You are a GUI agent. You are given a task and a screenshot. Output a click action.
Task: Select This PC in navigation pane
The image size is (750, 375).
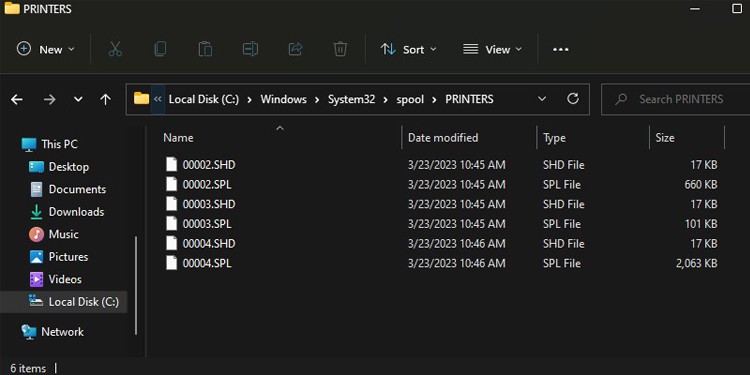pyautogui.click(x=59, y=144)
